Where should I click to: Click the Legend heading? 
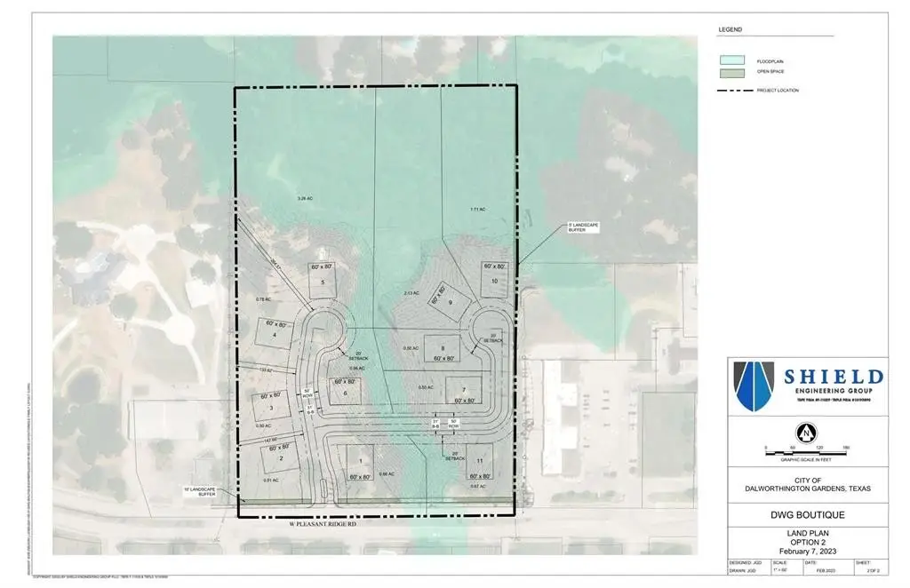tap(730, 31)
